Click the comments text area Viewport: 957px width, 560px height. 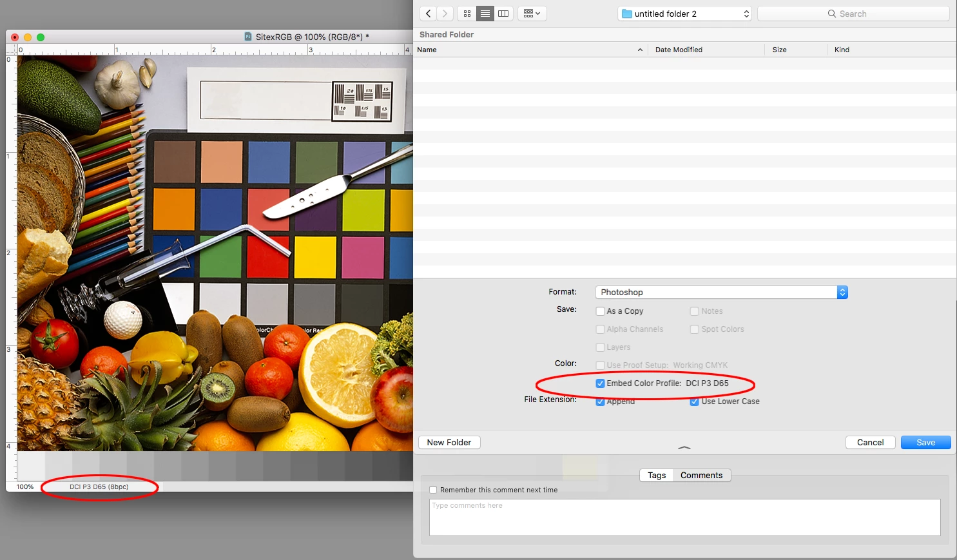pyautogui.click(x=685, y=517)
